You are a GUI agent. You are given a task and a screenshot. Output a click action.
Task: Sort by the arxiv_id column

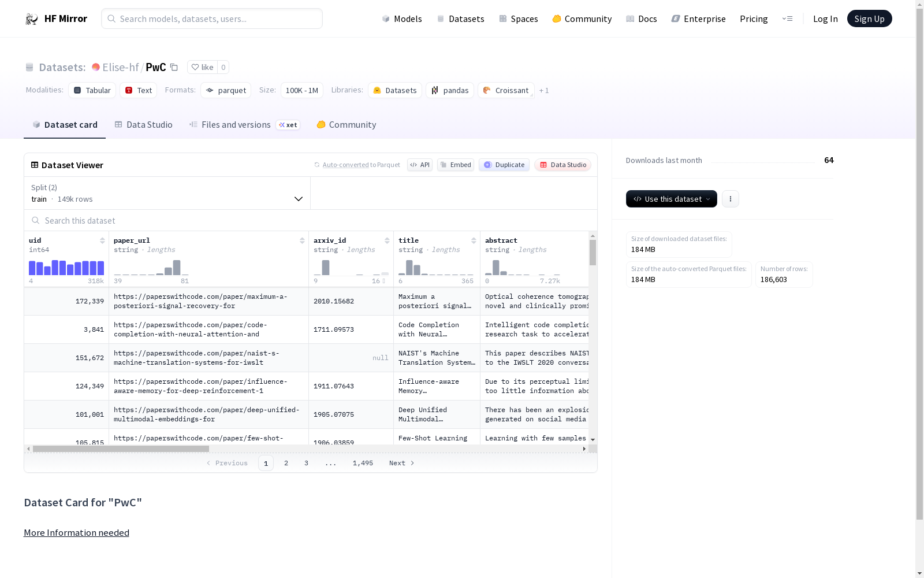387,240
